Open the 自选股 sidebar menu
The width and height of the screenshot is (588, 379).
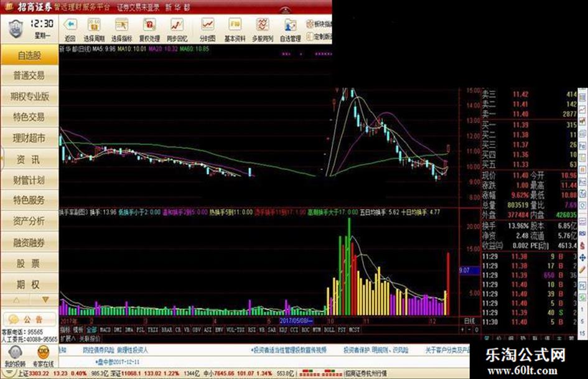click(x=29, y=55)
